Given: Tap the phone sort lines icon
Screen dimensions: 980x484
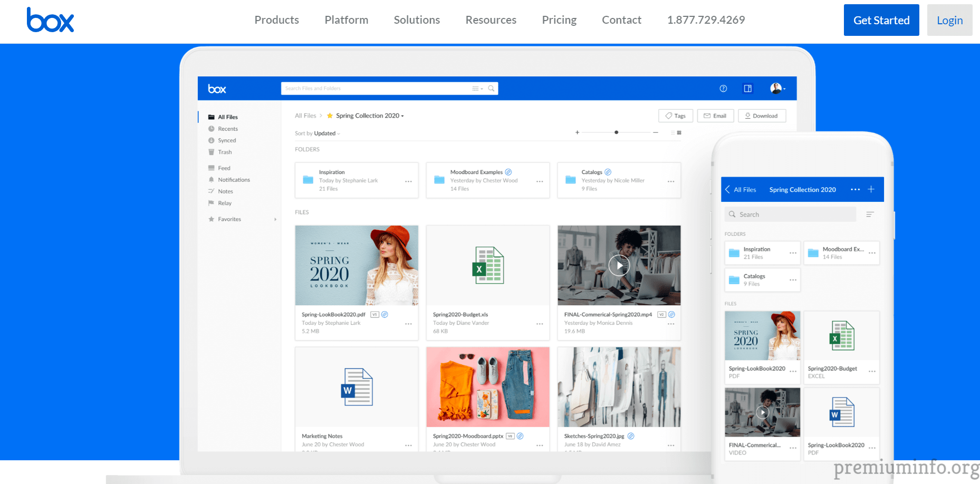Looking at the screenshot, I should tap(870, 214).
